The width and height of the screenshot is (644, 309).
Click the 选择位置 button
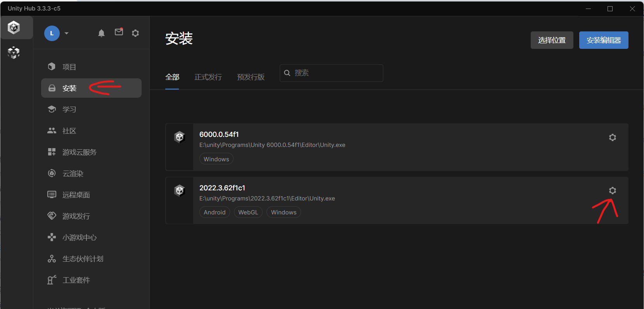click(x=552, y=40)
